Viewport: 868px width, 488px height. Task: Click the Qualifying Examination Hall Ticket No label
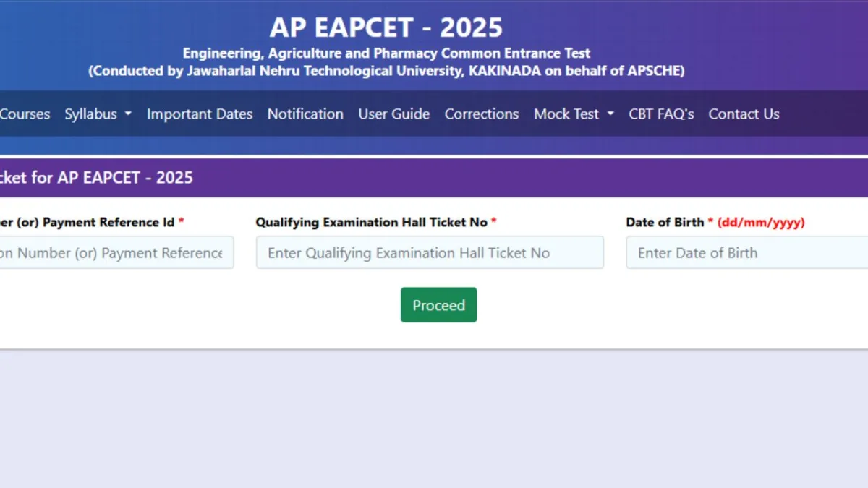pyautogui.click(x=372, y=223)
